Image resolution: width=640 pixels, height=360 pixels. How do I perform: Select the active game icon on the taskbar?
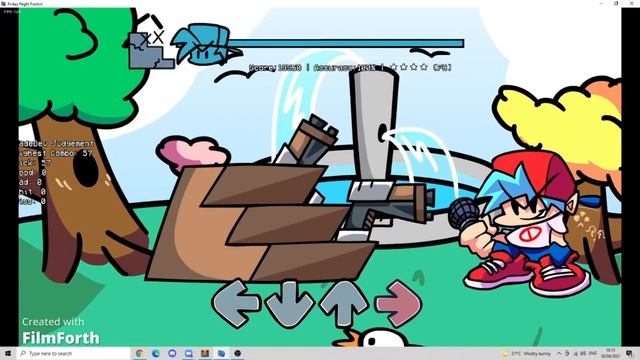[x=221, y=353]
